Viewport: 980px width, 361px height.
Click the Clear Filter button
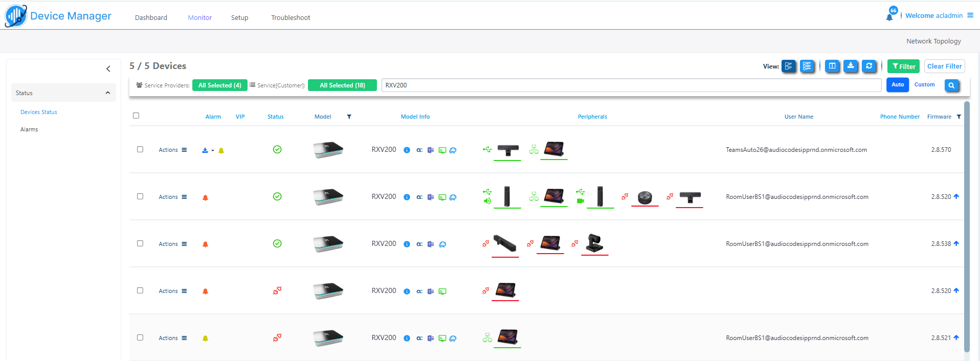tap(944, 66)
